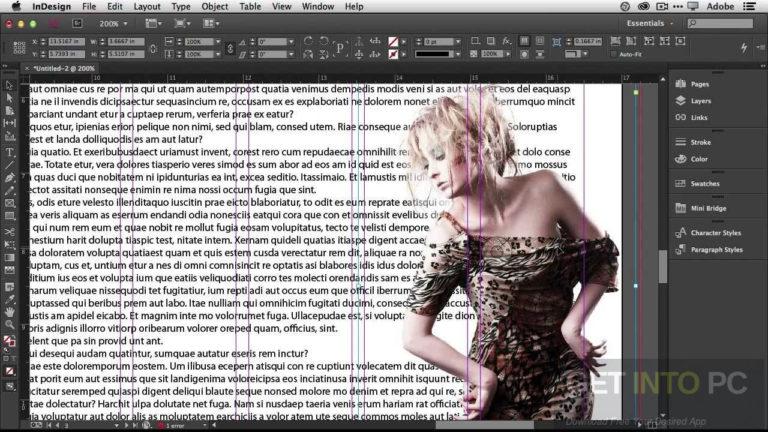The width and height of the screenshot is (768, 432).
Task: Select the Scissors tool
Action: coord(9,232)
